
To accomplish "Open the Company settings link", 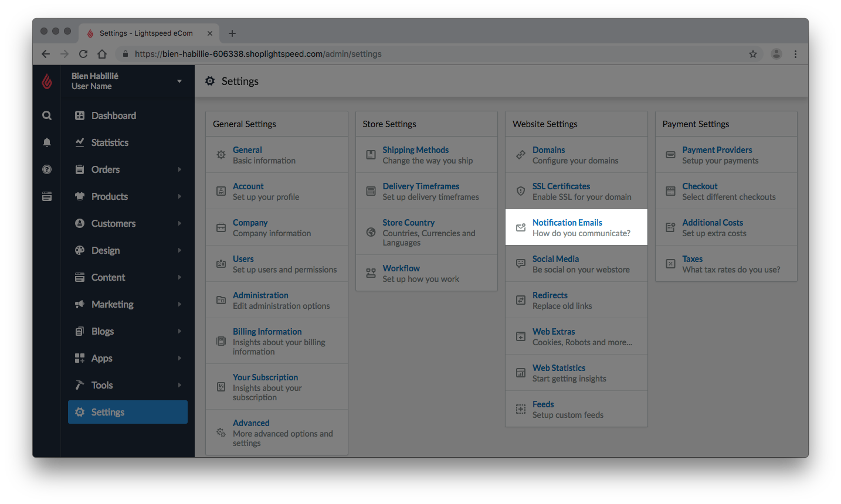I will 250,223.
